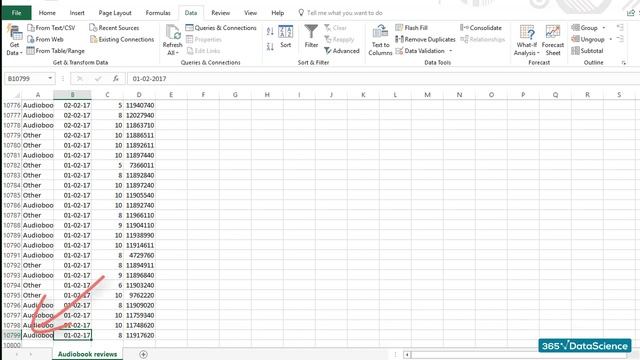Open Recent Sources
The image size is (640, 360).
pos(114,28)
